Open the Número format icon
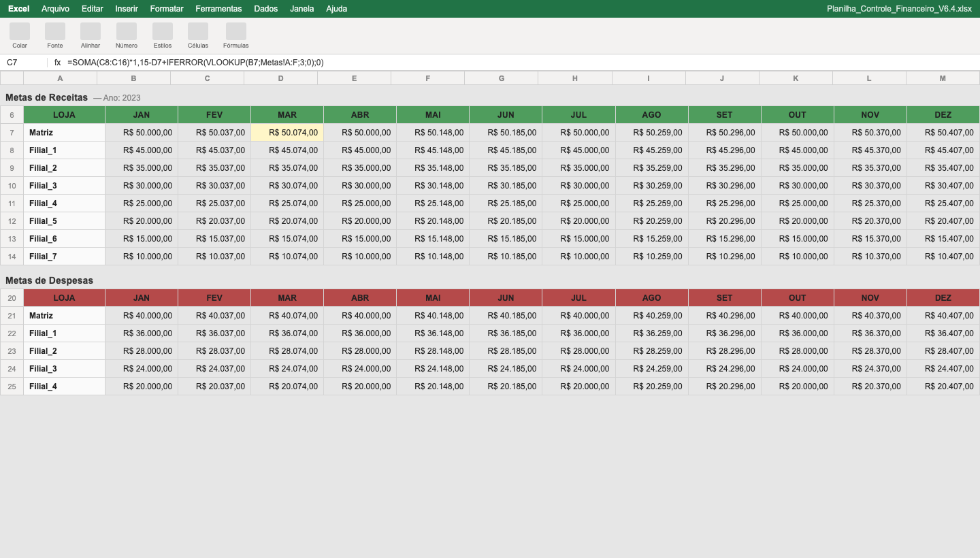This screenshot has width=980, height=558. (127, 31)
